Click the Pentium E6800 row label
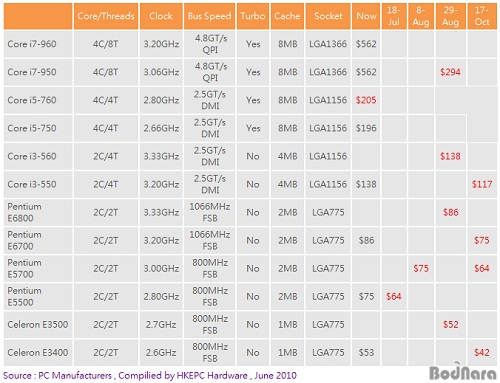This screenshot has width=500, height=383. (x=24, y=212)
